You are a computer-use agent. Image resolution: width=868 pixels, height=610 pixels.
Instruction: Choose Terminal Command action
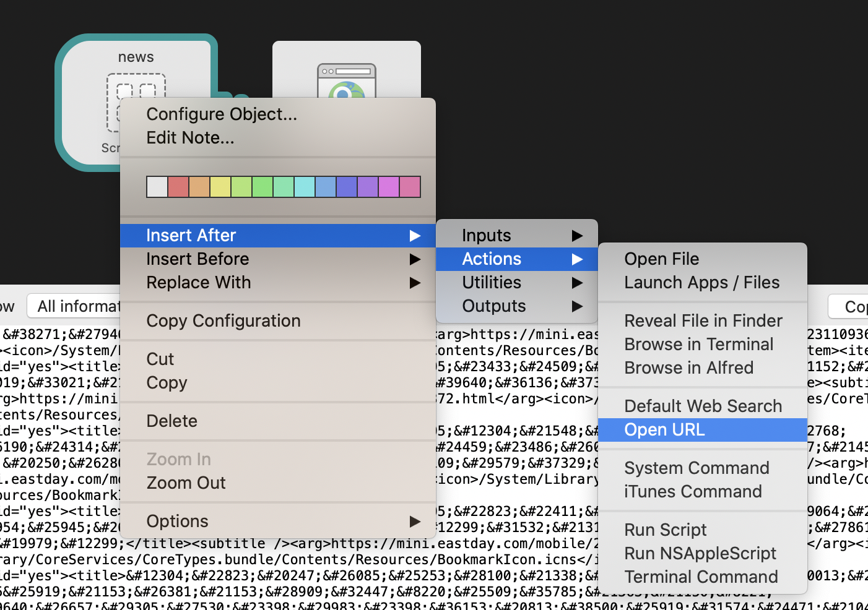[703, 577]
